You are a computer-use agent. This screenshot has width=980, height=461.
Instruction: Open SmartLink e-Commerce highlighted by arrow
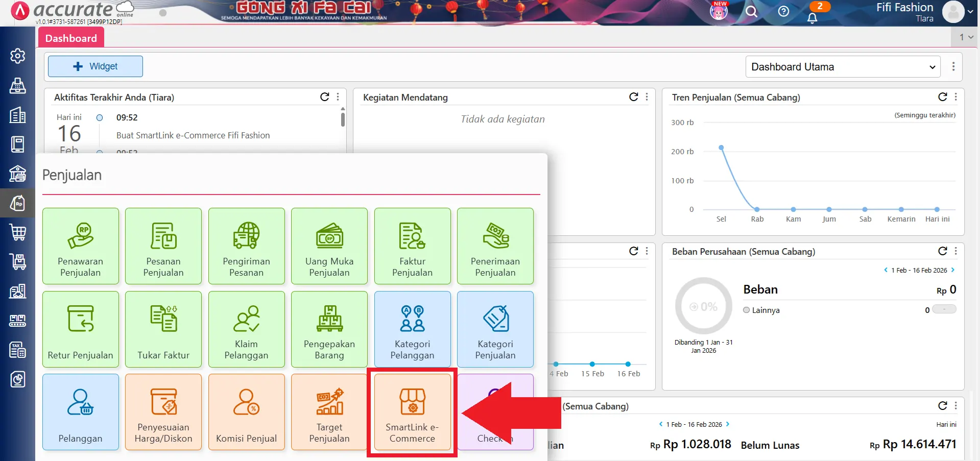412,412
